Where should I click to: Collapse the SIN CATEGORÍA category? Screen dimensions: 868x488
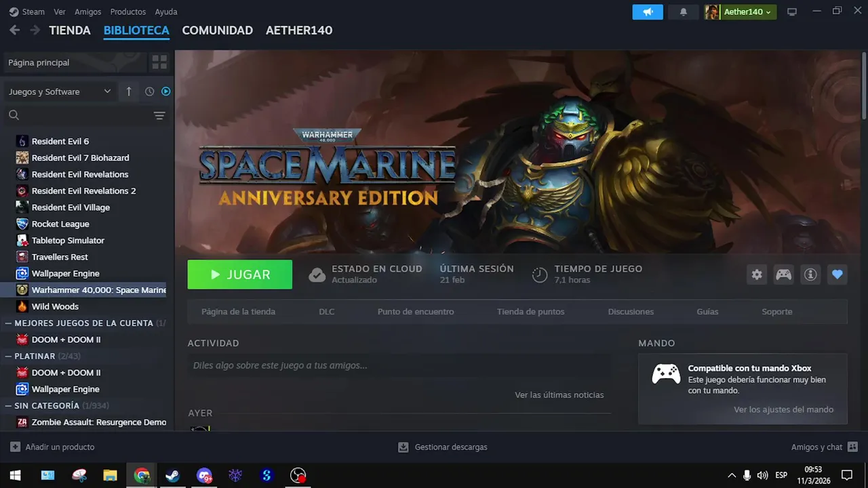pyautogui.click(x=8, y=405)
